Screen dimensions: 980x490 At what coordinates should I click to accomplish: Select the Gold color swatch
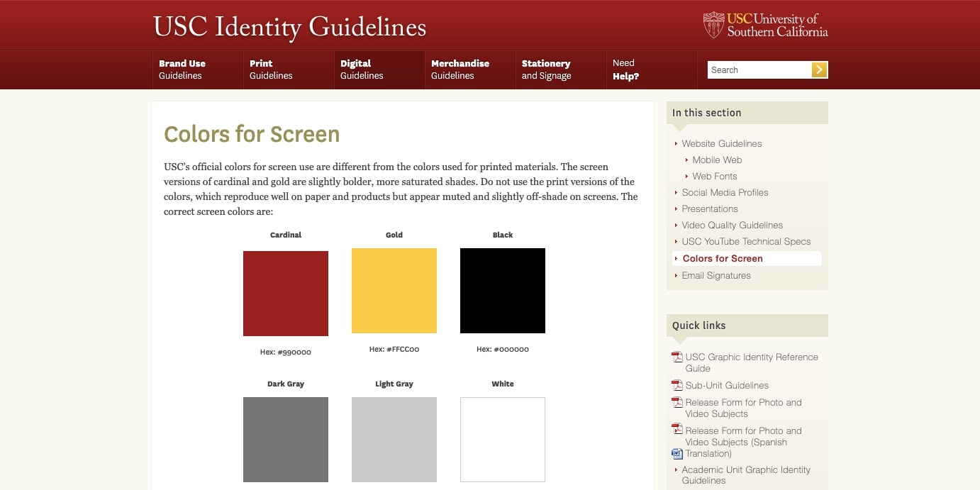click(x=394, y=291)
